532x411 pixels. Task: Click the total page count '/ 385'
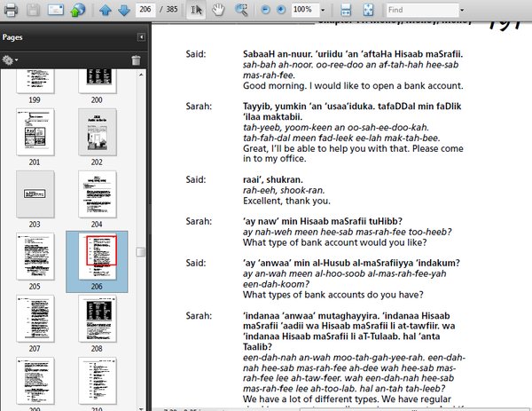(168, 10)
